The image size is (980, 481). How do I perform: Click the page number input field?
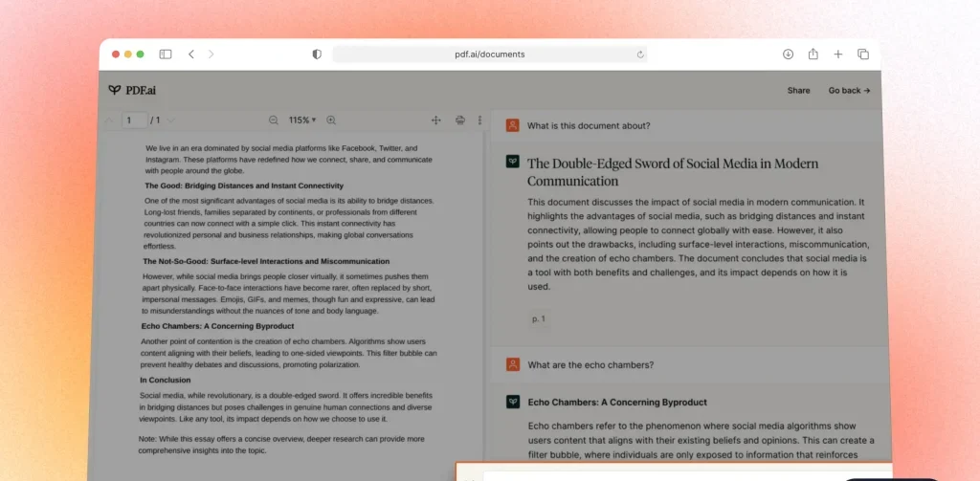pyautogui.click(x=133, y=120)
